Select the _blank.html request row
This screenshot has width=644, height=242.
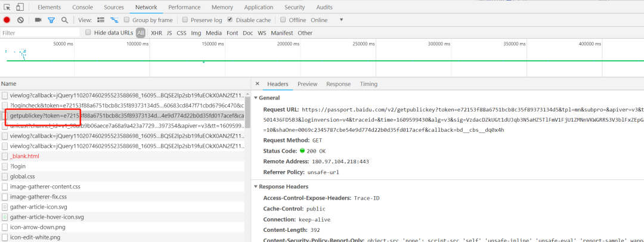122,156
